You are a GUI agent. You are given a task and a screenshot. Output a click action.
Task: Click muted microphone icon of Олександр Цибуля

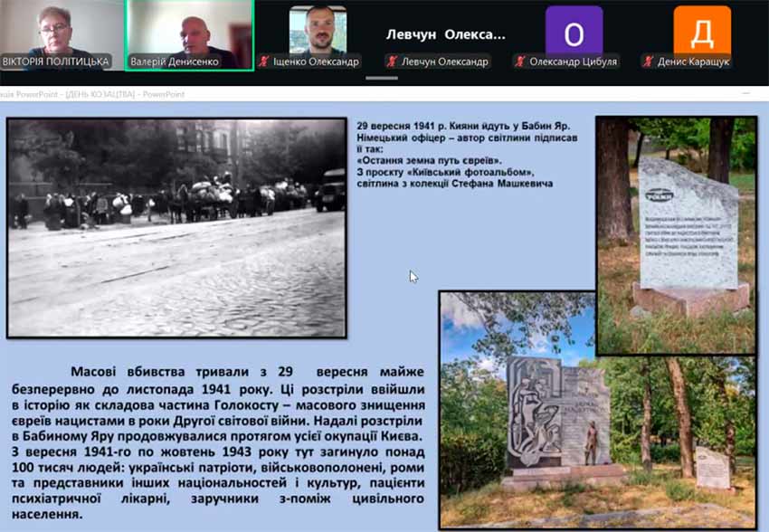click(x=520, y=62)
